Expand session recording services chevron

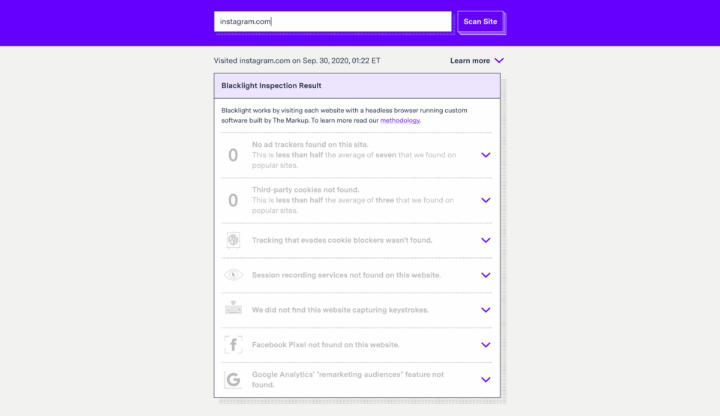click(x=485, y=275)
